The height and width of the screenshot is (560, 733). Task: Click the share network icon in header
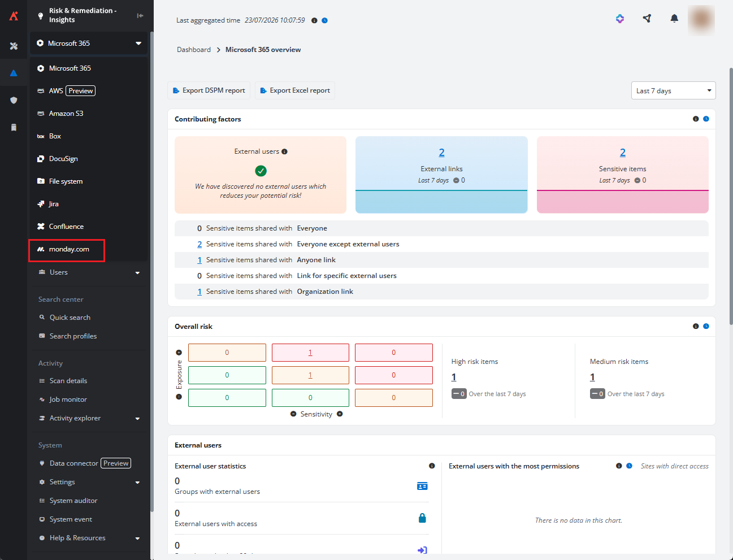647,19
